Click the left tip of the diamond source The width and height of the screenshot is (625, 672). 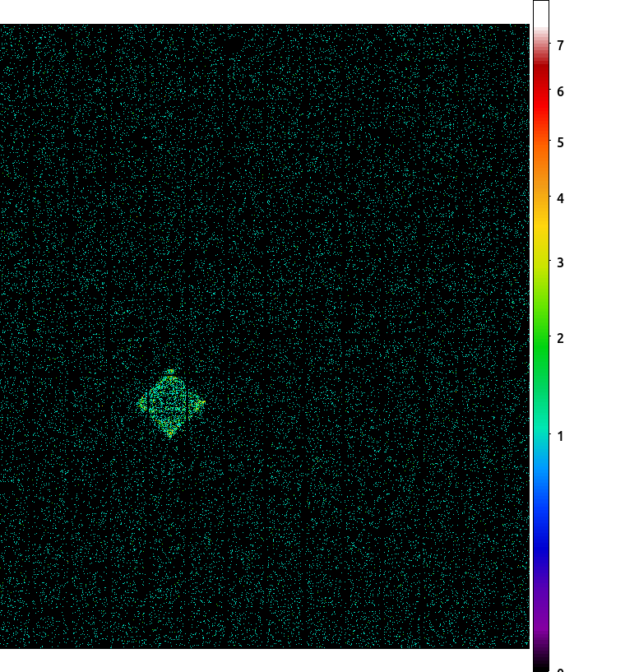click(141, 403)
